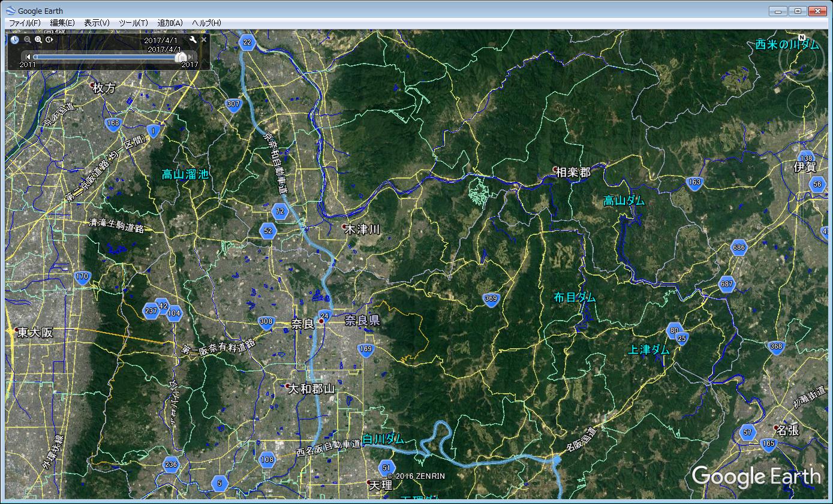Viewport: 833px width, 504px height.
Task: Open time slider wrench options
Action: coord(193,40)
